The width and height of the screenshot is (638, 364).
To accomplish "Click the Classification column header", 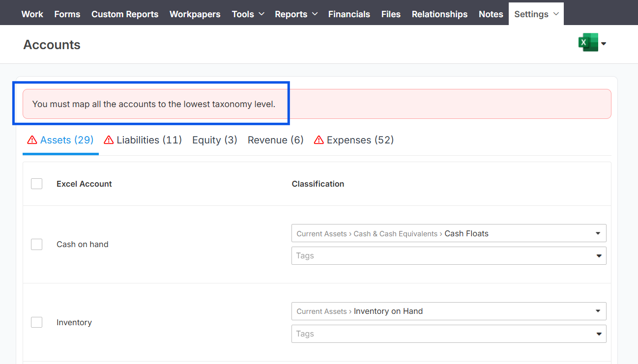I will point(318,184).
